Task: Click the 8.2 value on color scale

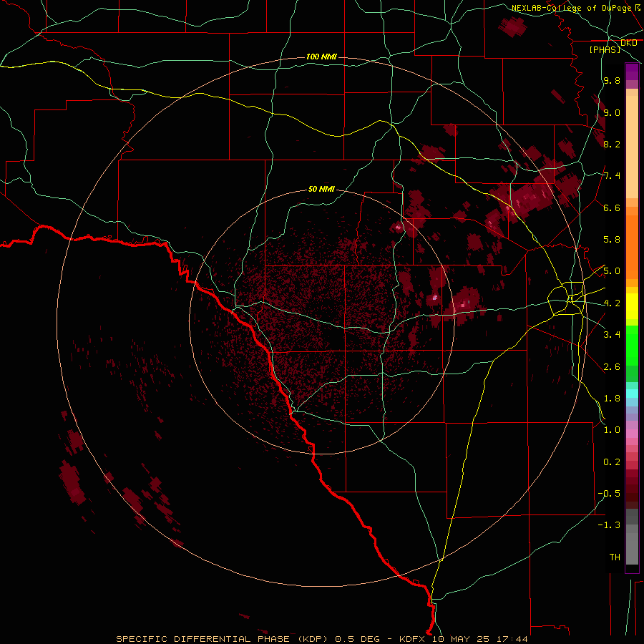Action: coord(612,144)
